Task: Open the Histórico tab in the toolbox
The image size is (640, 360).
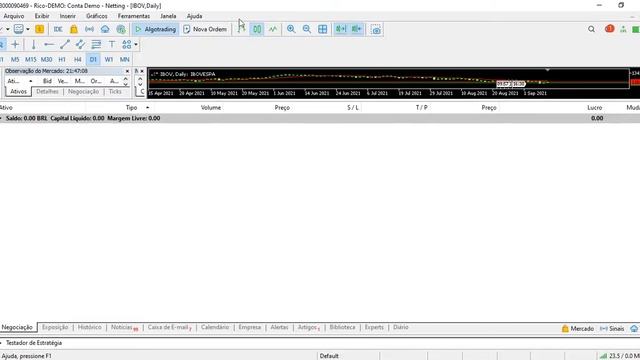Action: (x=89, y=327)
